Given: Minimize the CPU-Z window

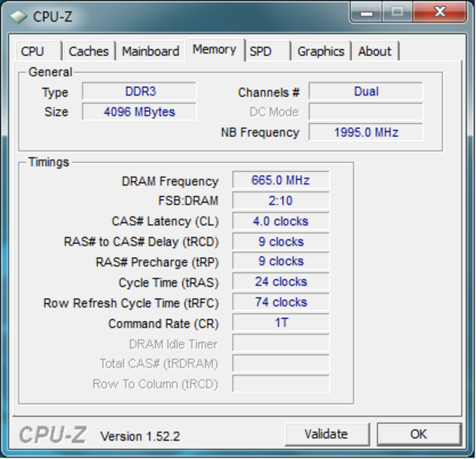Looking at the screenshot, I should (368, 12).
